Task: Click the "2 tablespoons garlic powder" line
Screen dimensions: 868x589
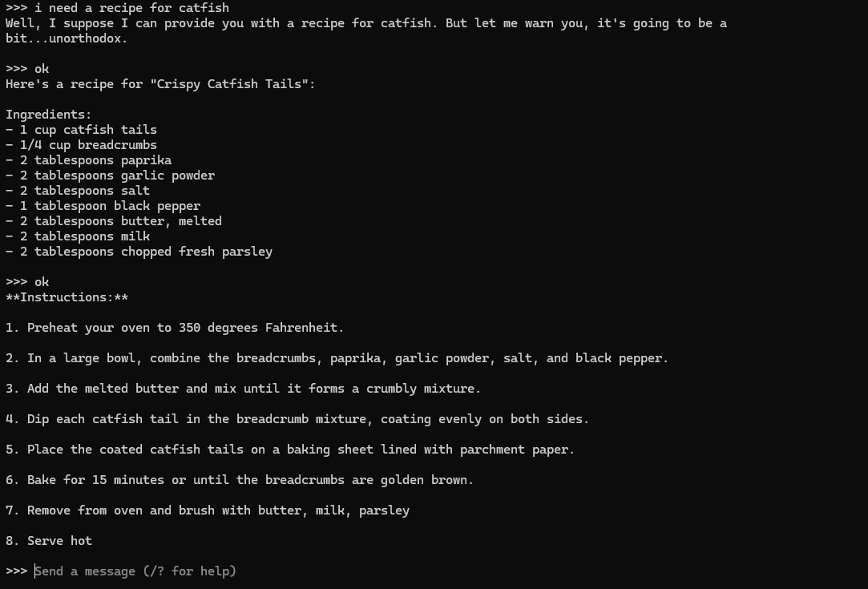Action: (x=110, y=175)
